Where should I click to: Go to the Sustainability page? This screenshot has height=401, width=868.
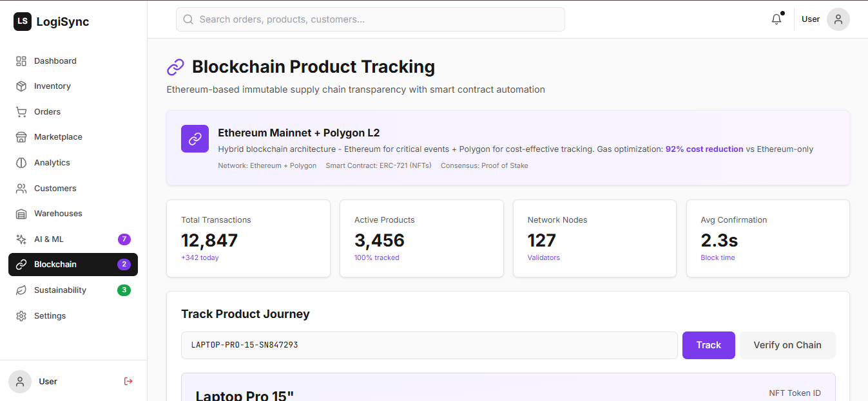73,290
